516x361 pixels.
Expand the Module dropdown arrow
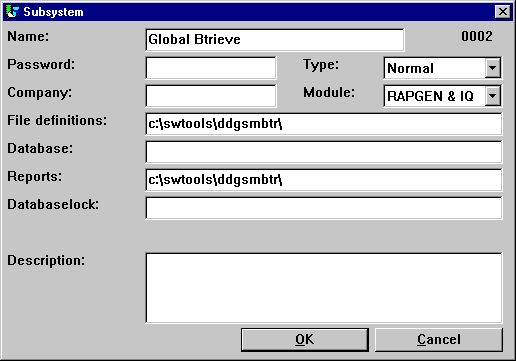pos(492,96)
